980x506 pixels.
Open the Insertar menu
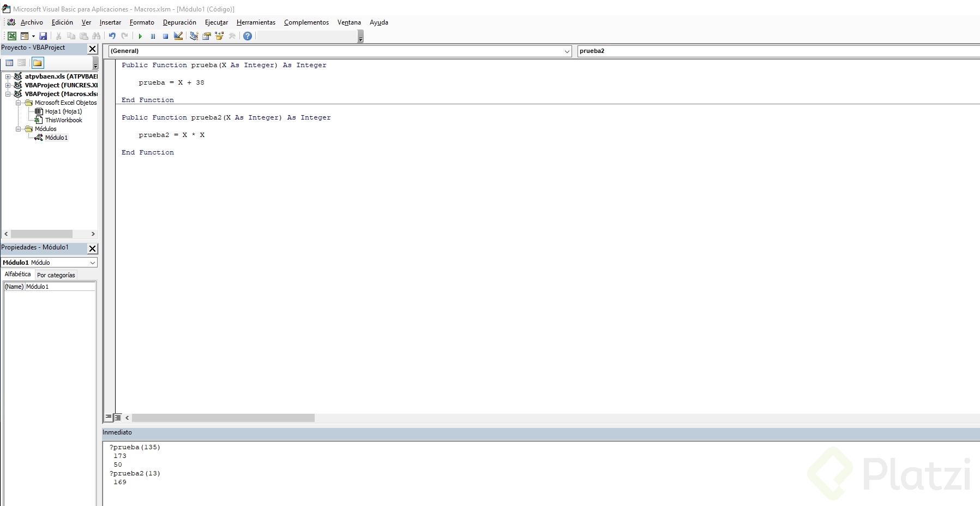pos(110,22)
